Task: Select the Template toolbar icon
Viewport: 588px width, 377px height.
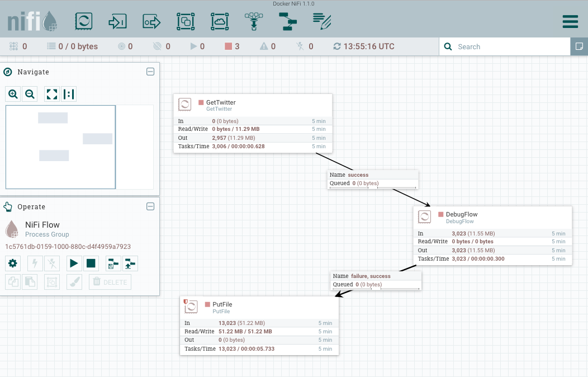Action: 288,21
